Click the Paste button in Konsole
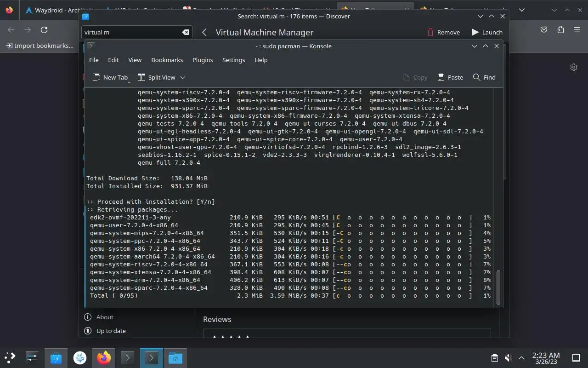This screenshot has width=588, height=368. click(x=450, y=77)
